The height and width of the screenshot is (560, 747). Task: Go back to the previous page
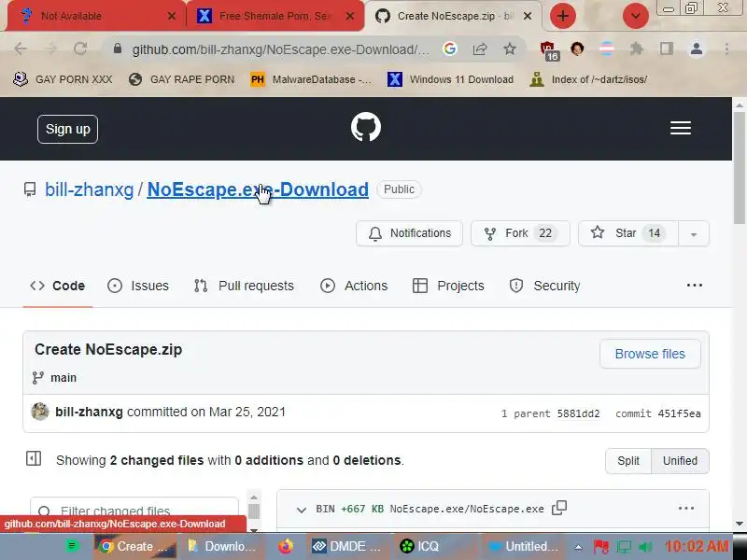pos(20,49)
